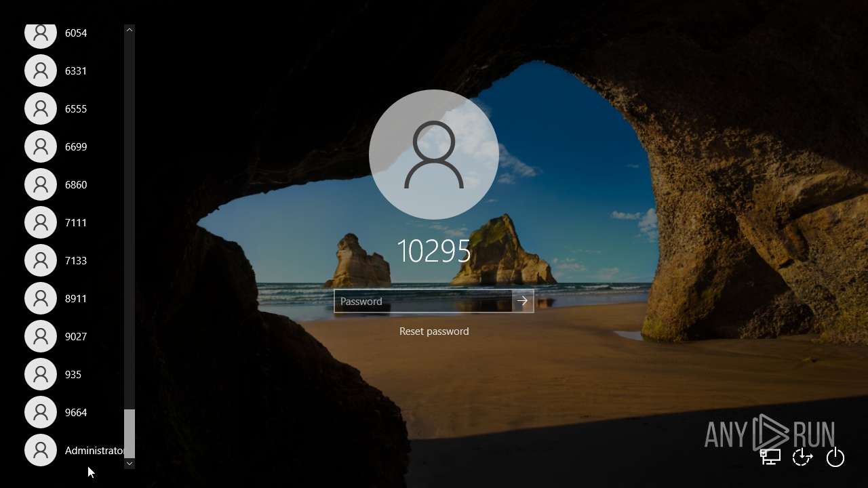Select user account 6699 avatar

[41, 146]
